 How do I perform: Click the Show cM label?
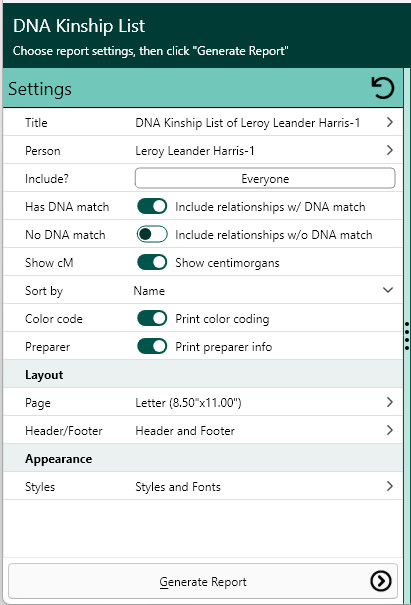pos(49,263)
